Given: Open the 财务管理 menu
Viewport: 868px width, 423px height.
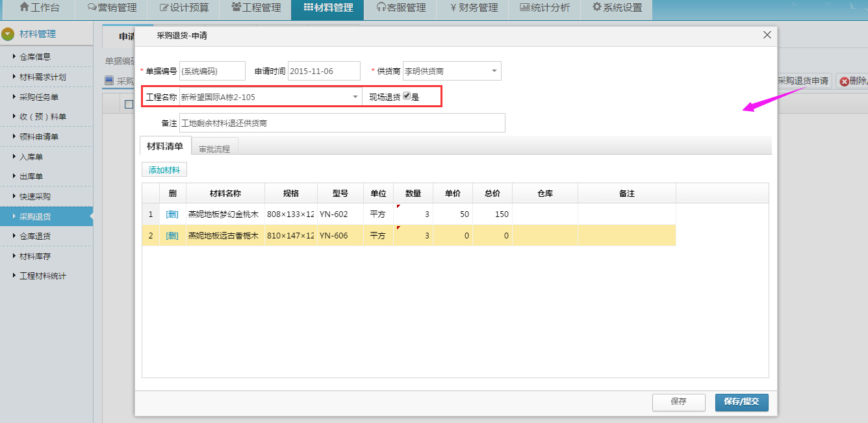Looking at the screenshot, I should (474, 8).
